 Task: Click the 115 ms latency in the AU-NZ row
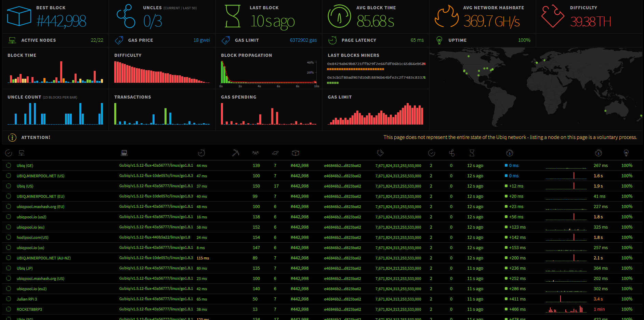pos(203,258)
